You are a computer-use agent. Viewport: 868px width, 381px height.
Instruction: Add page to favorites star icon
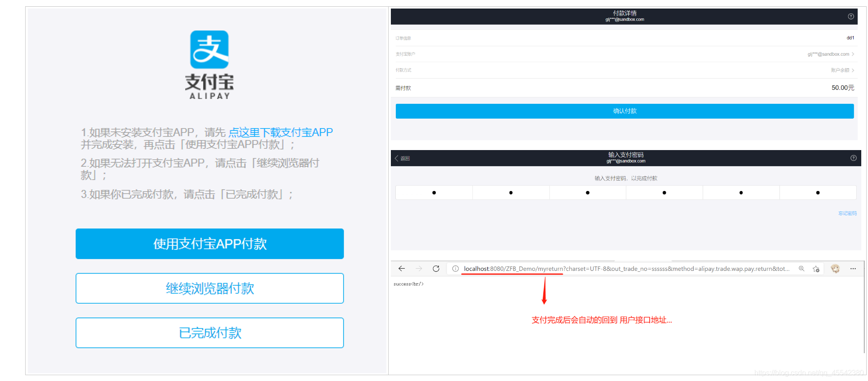click(816, 269)
